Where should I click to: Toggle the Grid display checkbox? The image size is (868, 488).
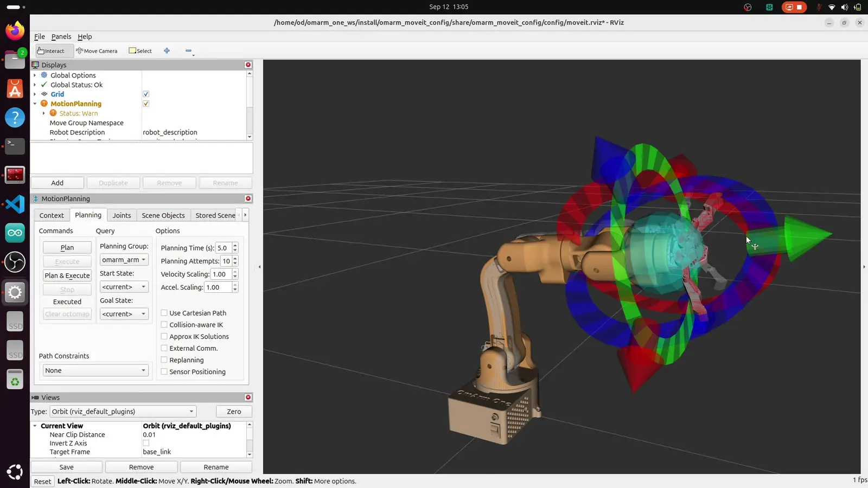(x=146, y=94)
